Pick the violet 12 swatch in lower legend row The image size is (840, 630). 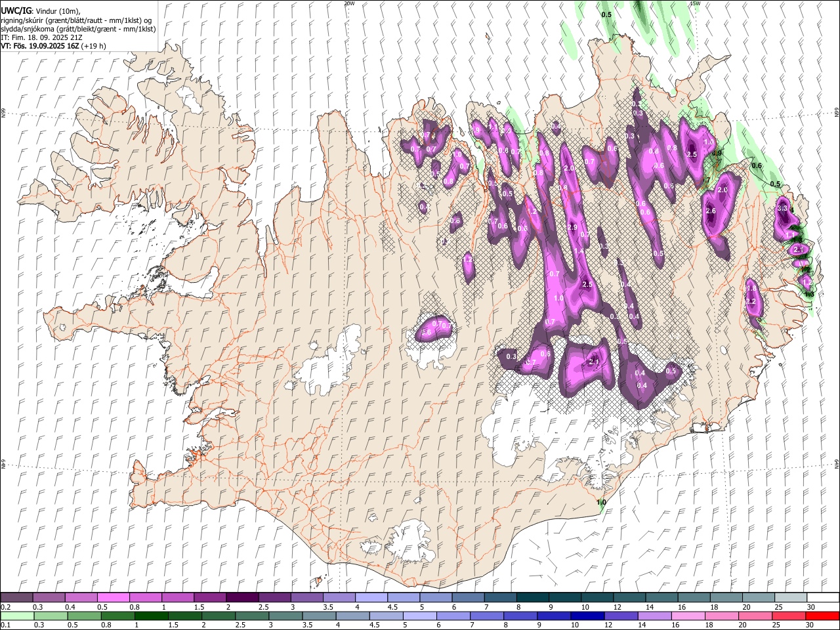[x=620, y=616]
